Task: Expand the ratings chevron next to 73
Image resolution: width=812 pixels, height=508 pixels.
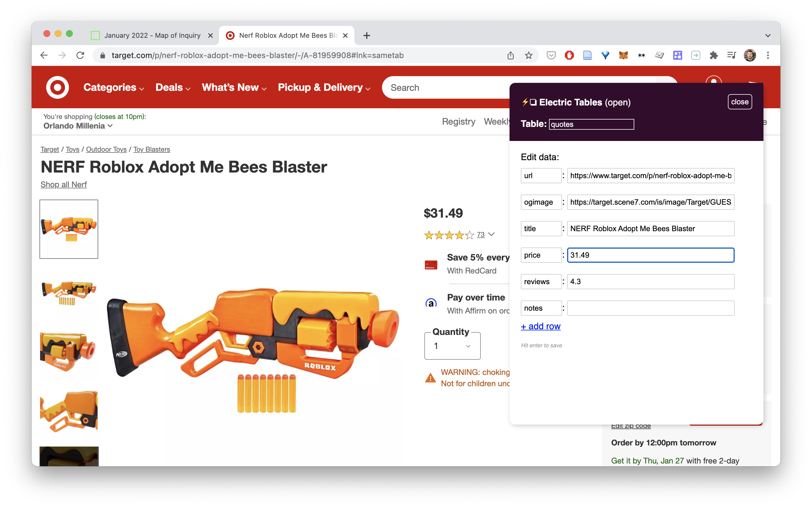Action: 491,234
